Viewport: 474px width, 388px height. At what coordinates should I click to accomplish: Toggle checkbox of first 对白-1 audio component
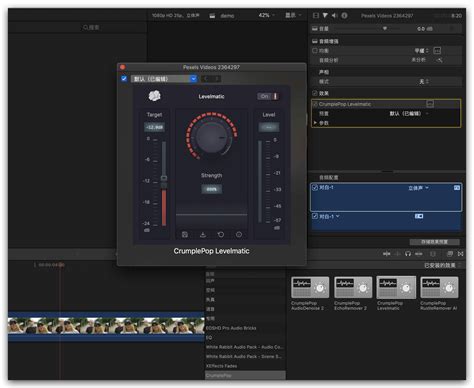pyautogui.click(x=315, y=188)
